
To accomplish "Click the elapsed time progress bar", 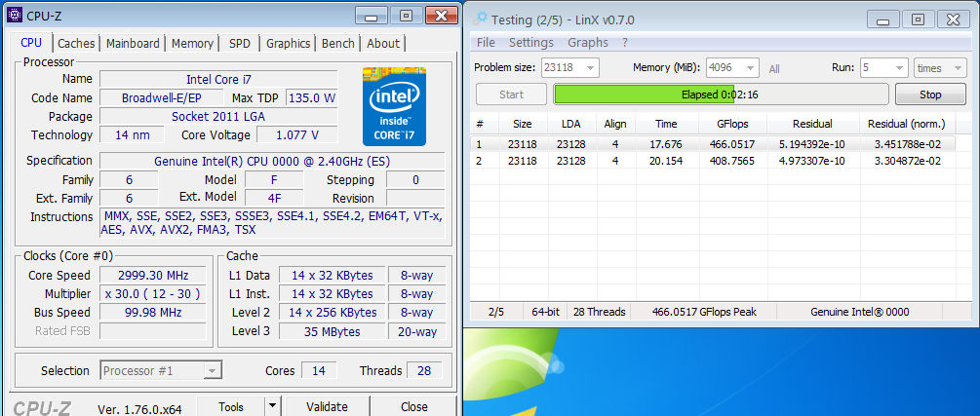I will pyautogui.click(x=721, y=95).
